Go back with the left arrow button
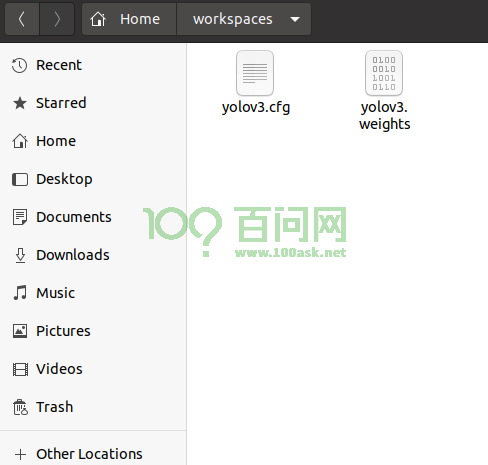The width and height of the screenshot is (488, 465). pyautogui.click(x=22, y=19)
